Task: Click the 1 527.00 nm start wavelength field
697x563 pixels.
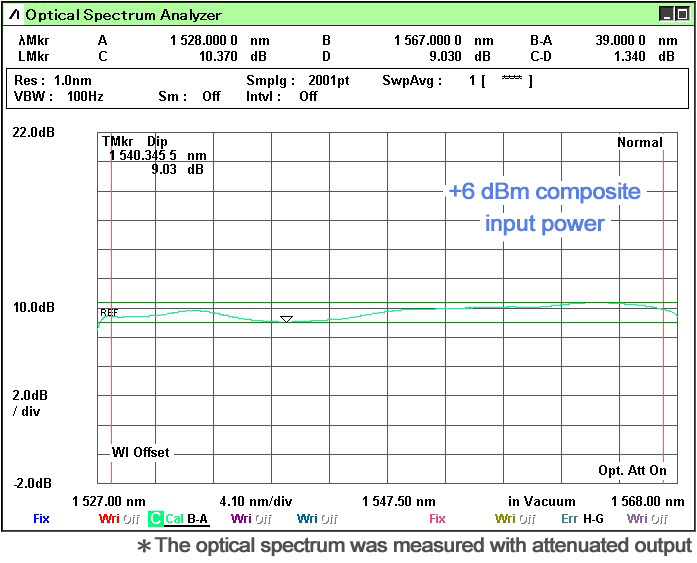Action: click(109, 501)
